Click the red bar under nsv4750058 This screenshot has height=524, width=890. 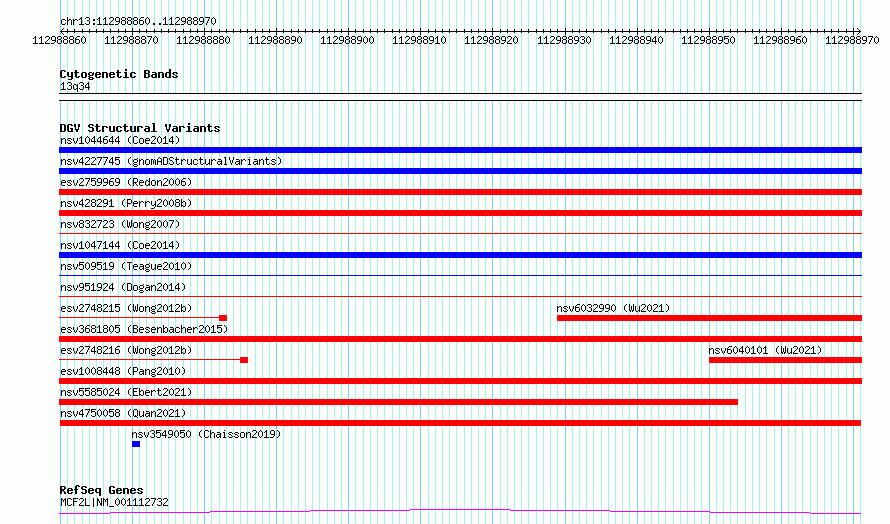tap(460, 423)
